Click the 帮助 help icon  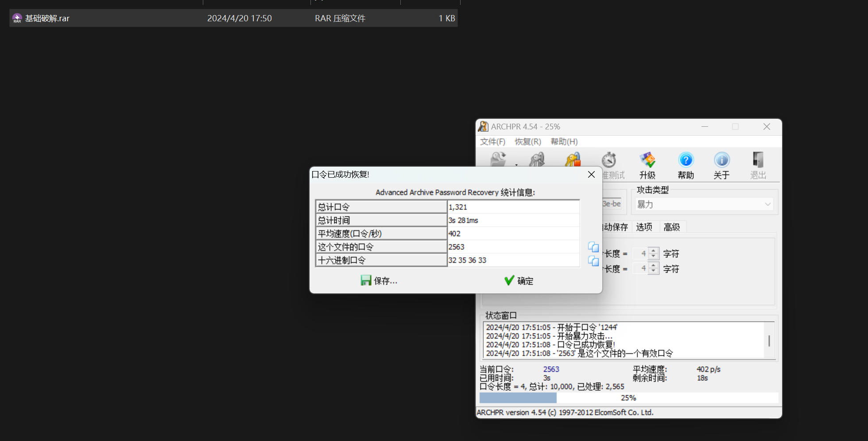686,160
